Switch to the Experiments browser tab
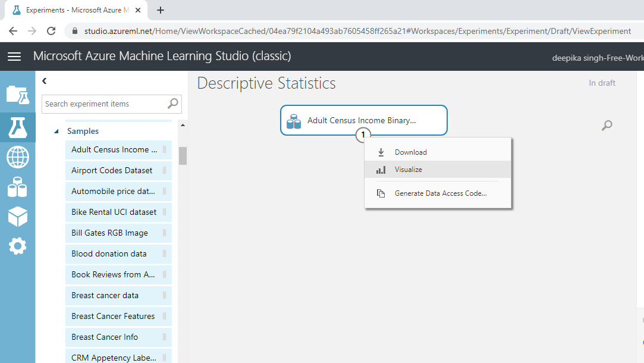Screen dimensions: 644x363 point(76,10)
